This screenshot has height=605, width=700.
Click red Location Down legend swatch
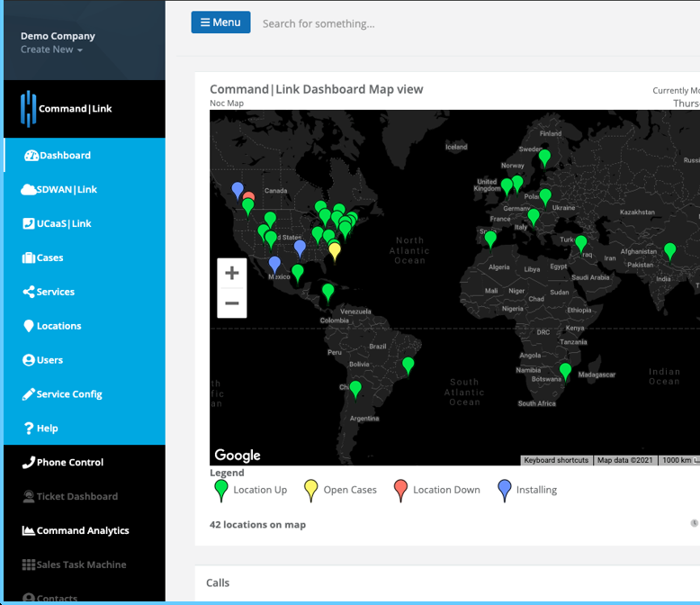tap(401, 490)
